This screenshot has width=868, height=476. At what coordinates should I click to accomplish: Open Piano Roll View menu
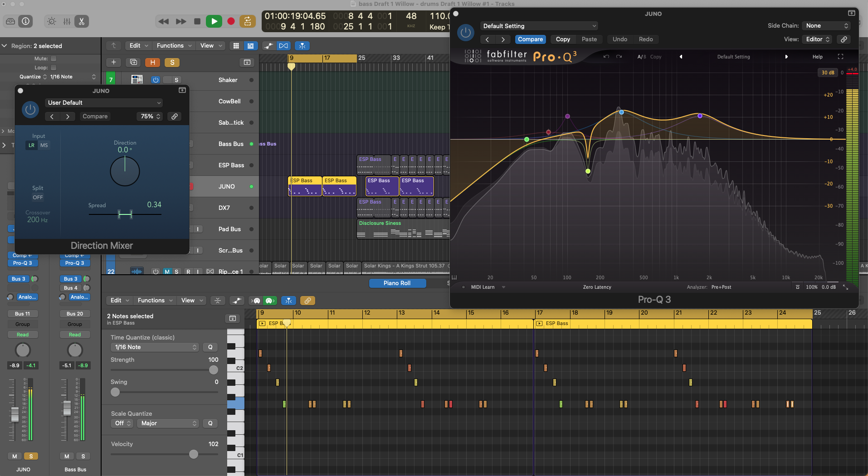point(192,301)
